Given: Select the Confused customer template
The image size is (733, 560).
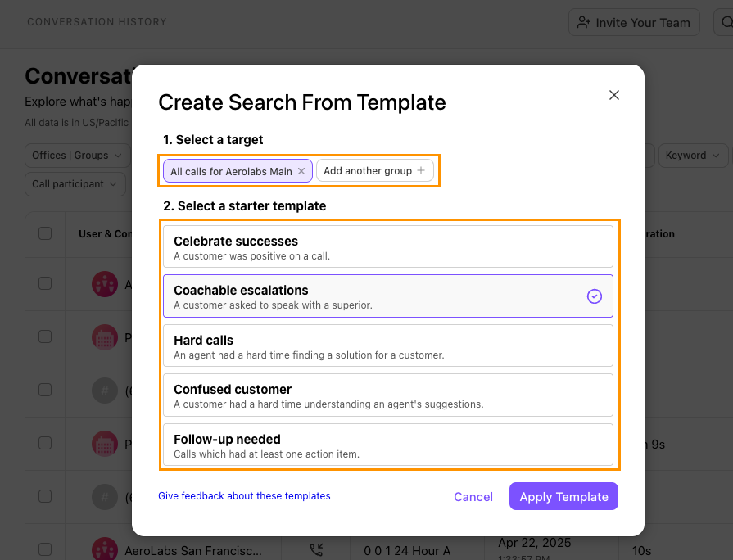Looking at the screenshot, I should point(388,395).
